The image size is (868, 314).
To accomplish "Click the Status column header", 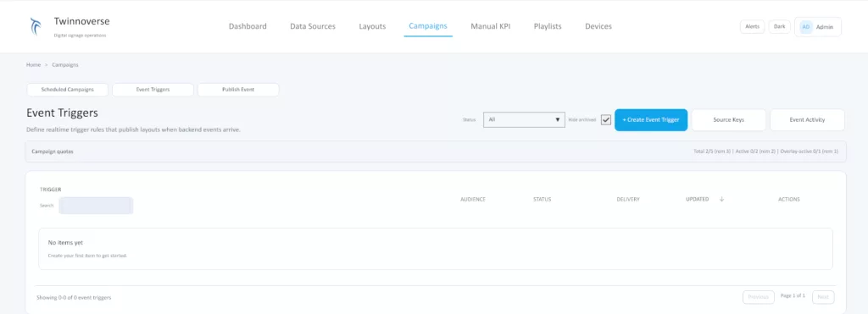I will 542,199.
